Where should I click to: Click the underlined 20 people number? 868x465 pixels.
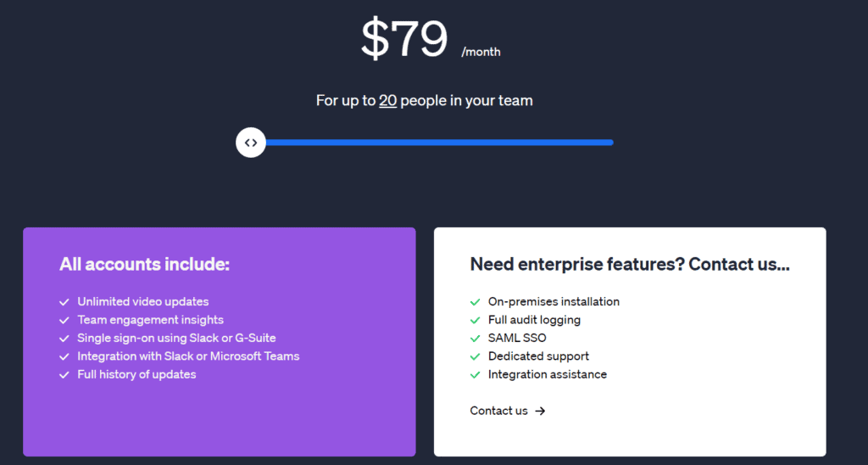click(387, 101)
